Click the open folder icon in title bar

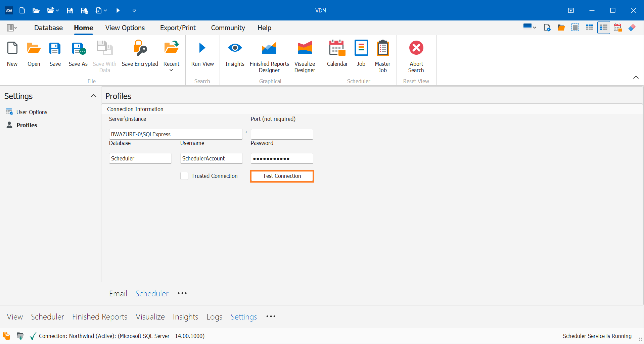[x=36, y=10]
